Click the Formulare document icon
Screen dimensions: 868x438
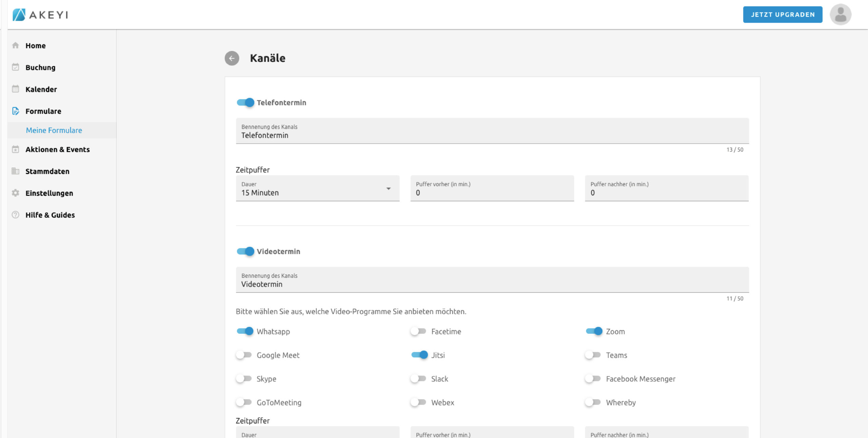click(16, 111)
